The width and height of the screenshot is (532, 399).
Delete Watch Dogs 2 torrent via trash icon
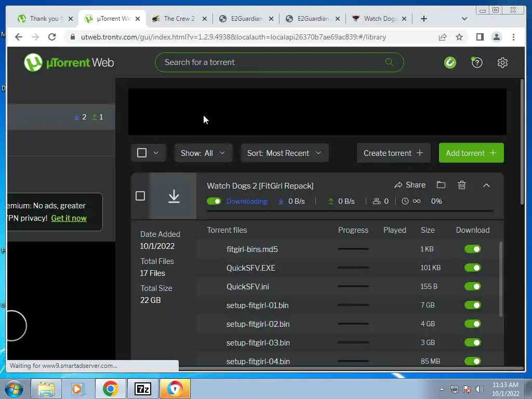pos(462,185)
